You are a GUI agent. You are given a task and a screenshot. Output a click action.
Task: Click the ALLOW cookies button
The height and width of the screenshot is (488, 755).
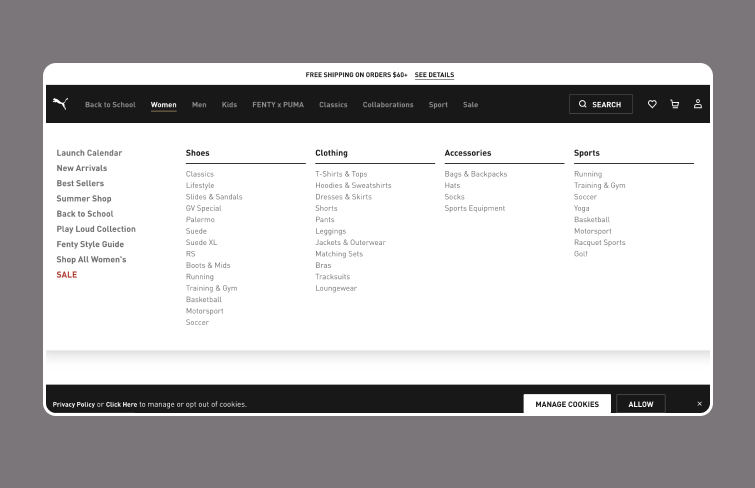point(641,404)
